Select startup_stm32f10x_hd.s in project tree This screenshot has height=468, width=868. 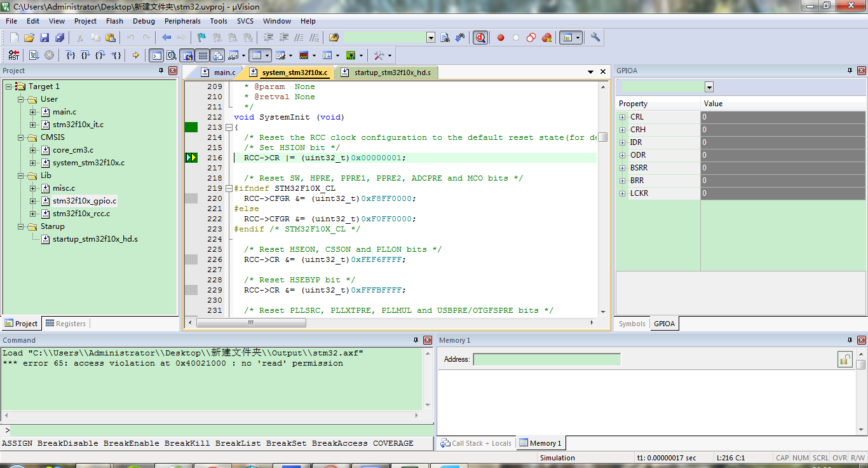click(95, 239)
